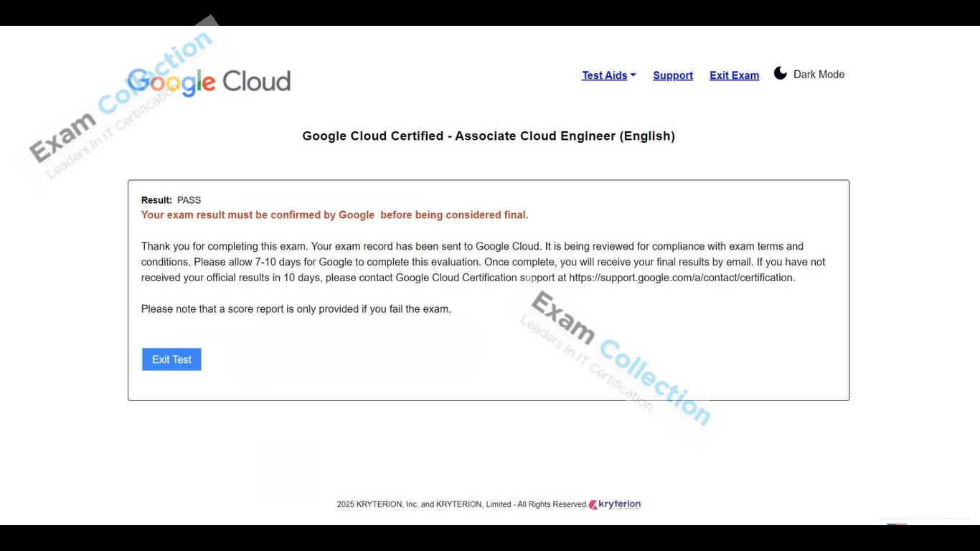The width and height of the screenshot is (980, 551).
Task: Click the Kryterion logo in footer
Action: tap(615, 504)
